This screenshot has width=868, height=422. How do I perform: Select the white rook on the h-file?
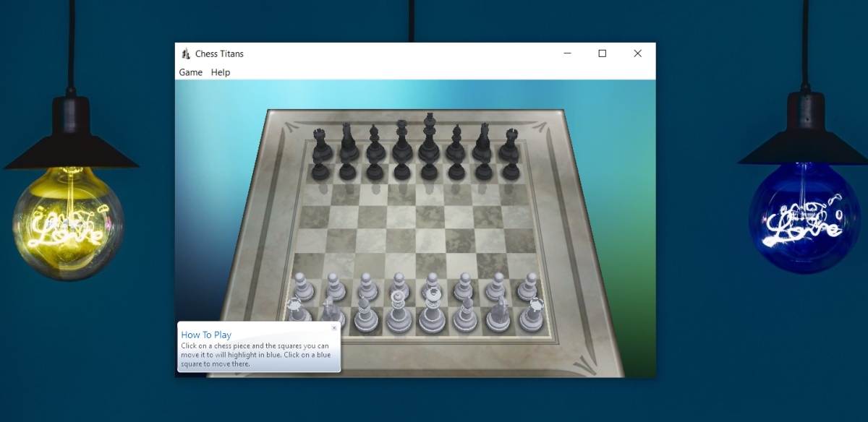(533, 315)
